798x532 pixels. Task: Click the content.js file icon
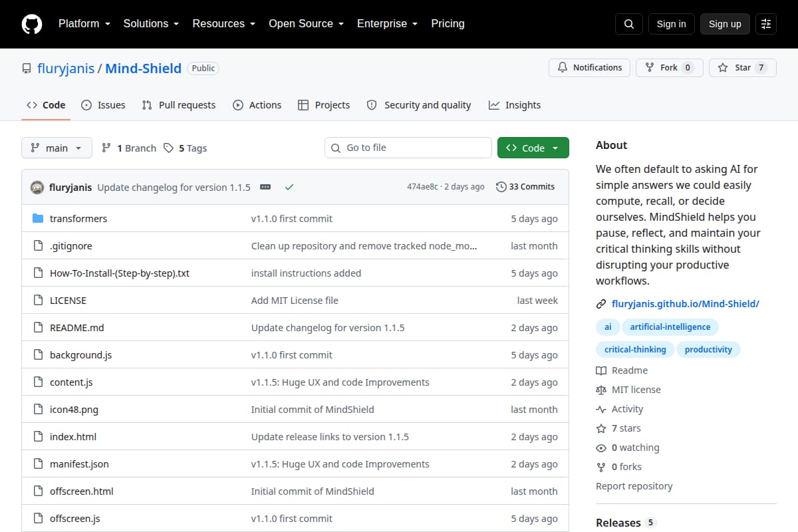point(38,382)
